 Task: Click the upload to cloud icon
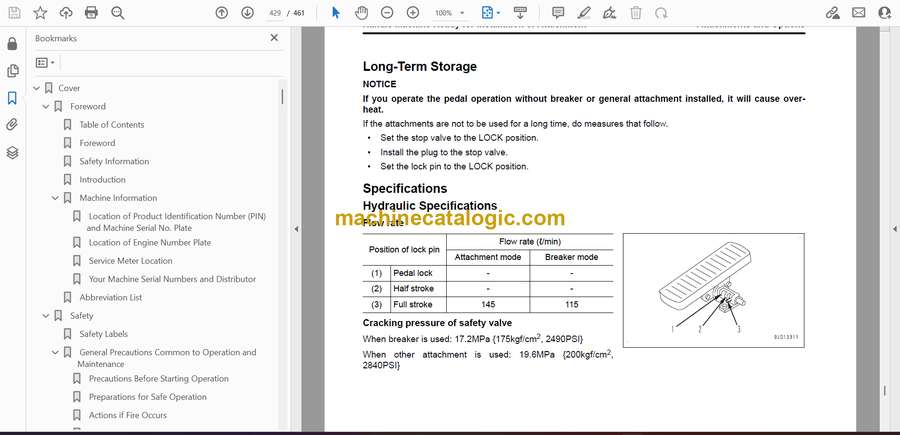(x=66, y=13)
